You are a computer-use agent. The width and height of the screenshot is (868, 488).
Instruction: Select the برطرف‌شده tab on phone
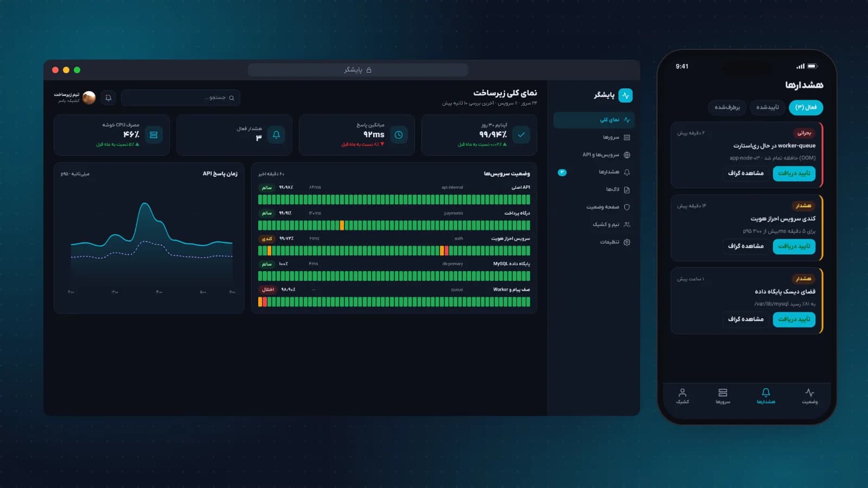(x=727, y=107)
